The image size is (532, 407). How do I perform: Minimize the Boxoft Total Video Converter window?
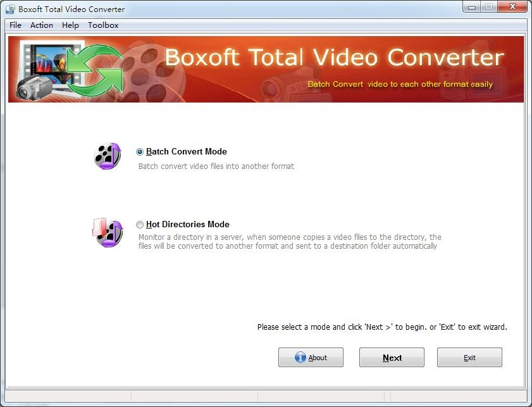472,7
